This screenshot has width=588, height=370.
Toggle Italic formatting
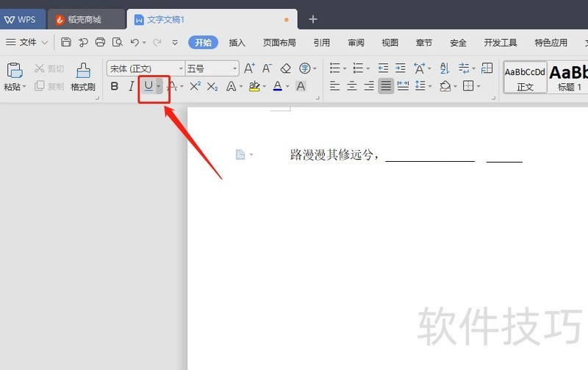coord(132,86)
